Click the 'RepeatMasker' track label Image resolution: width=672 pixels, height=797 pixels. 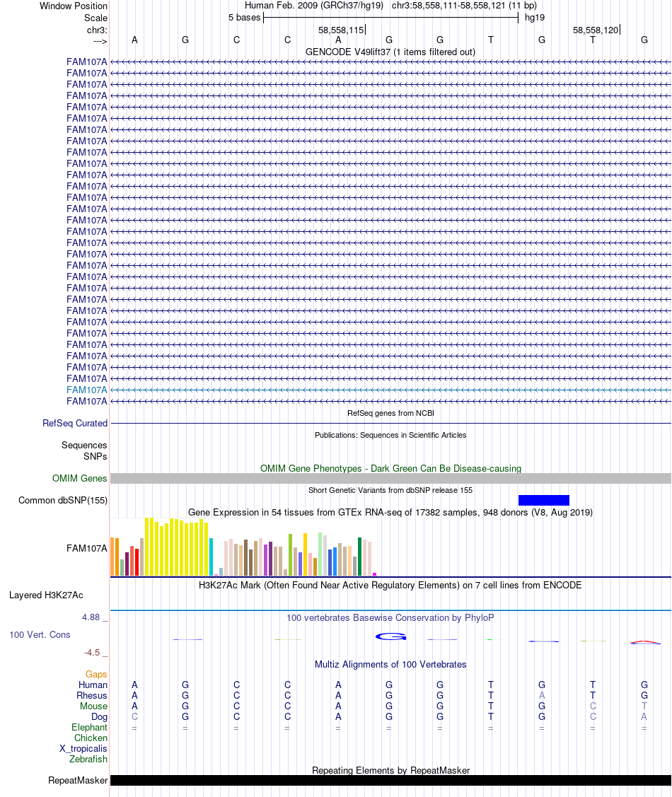[78, 780]
